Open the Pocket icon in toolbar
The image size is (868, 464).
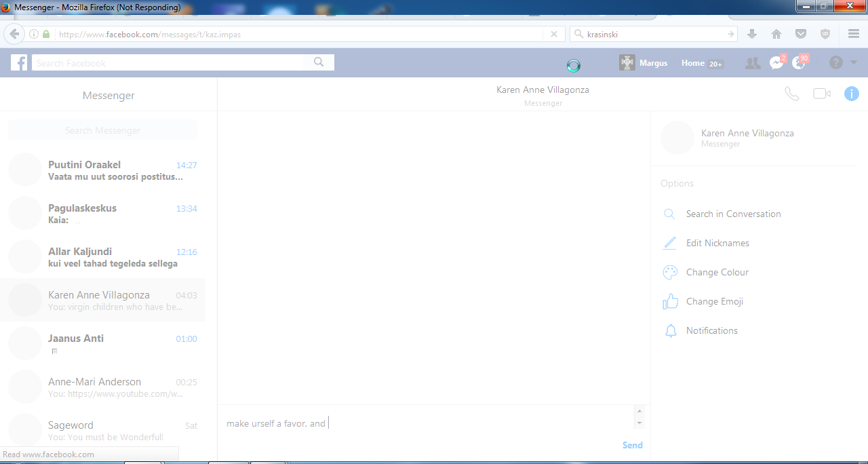[x=801, y=34]
